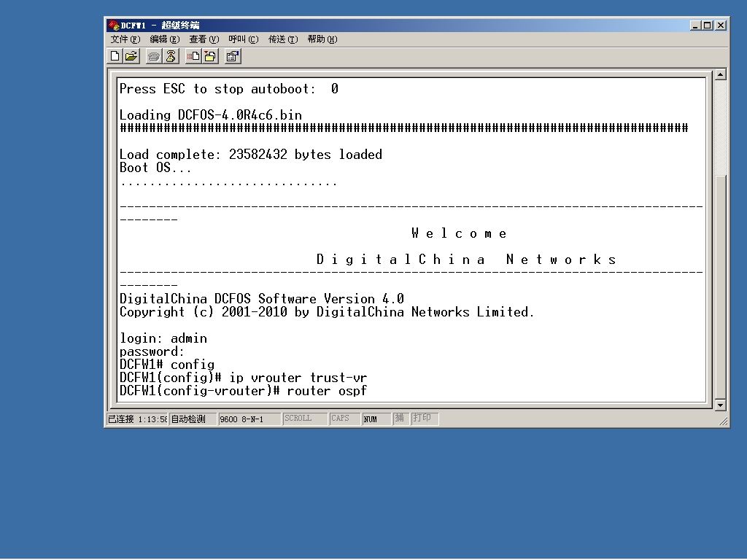747x560 pixels.
Task: Click the 'password:' prompt line
Action: (x=152, y=351)
